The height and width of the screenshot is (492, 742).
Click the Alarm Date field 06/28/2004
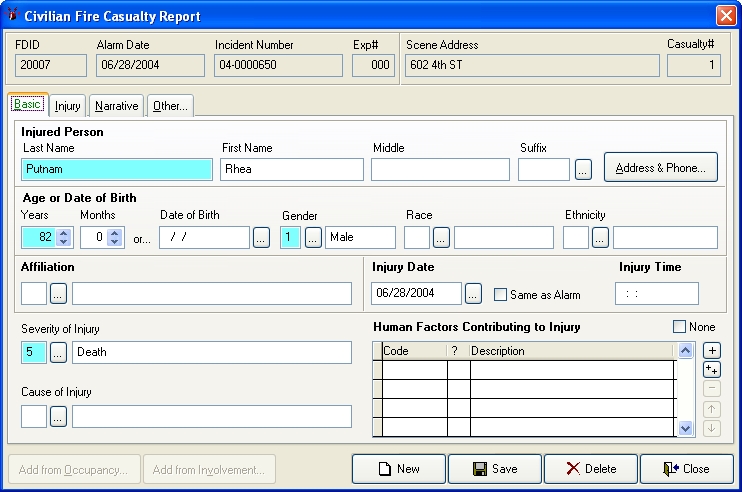[150, 65]
